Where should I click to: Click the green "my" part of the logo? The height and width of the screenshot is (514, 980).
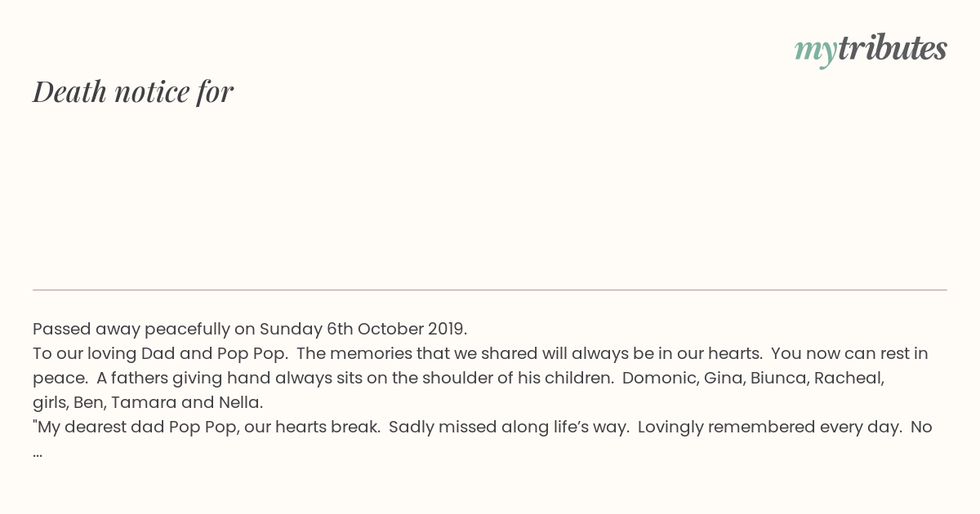tap(816, 51)
